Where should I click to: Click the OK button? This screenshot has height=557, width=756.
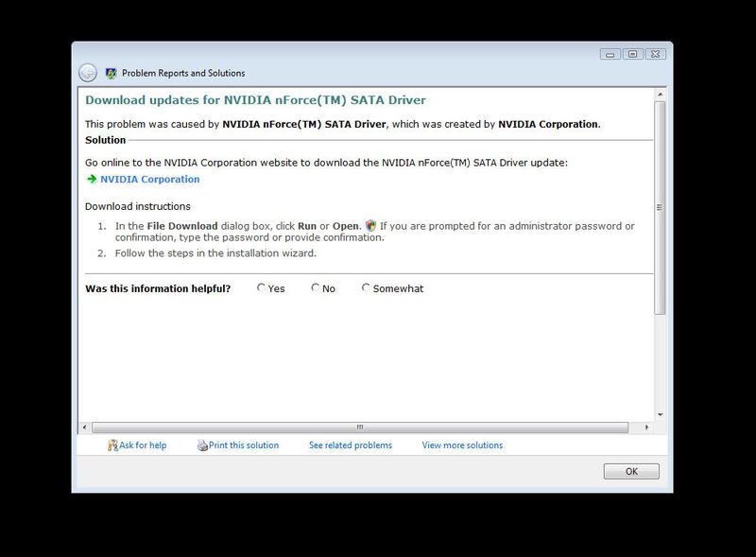tap(631, 472)
